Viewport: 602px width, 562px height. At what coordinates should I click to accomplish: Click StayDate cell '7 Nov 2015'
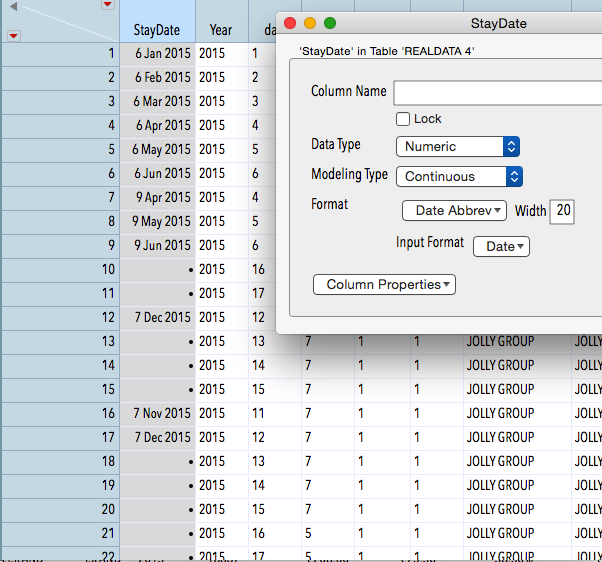[158, 414]
